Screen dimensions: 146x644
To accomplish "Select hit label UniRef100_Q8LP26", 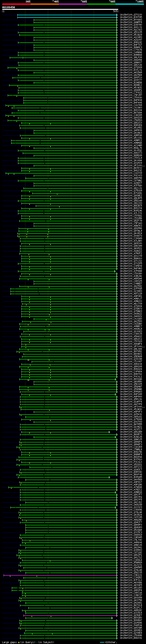I will (131, 58).
